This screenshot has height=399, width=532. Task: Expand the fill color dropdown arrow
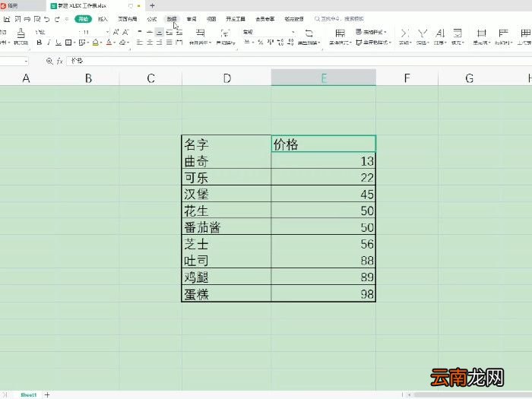tap(101, 43)
